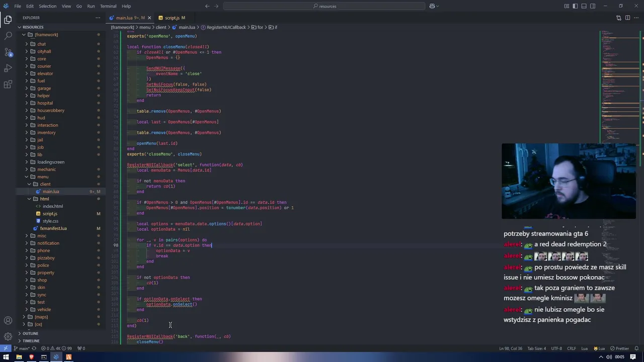Collapse the [framework] folder
Screen dimensions: 644x362
tap(24, 35)
